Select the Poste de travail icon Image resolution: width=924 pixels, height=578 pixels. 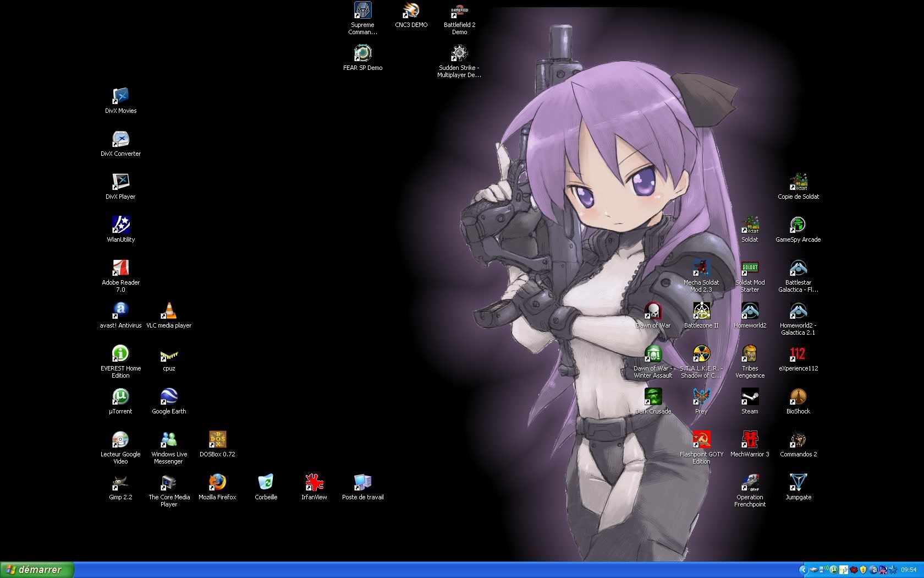point(362,482)
